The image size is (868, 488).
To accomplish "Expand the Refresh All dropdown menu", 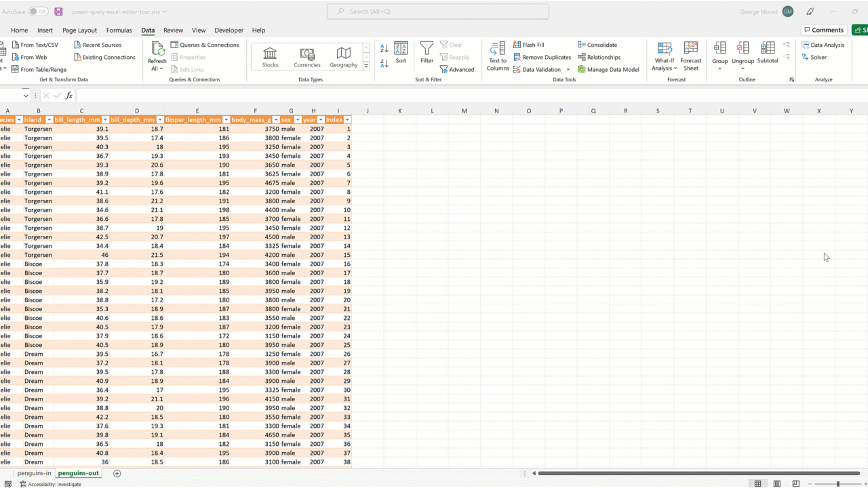I will click(x=157, y=68).
